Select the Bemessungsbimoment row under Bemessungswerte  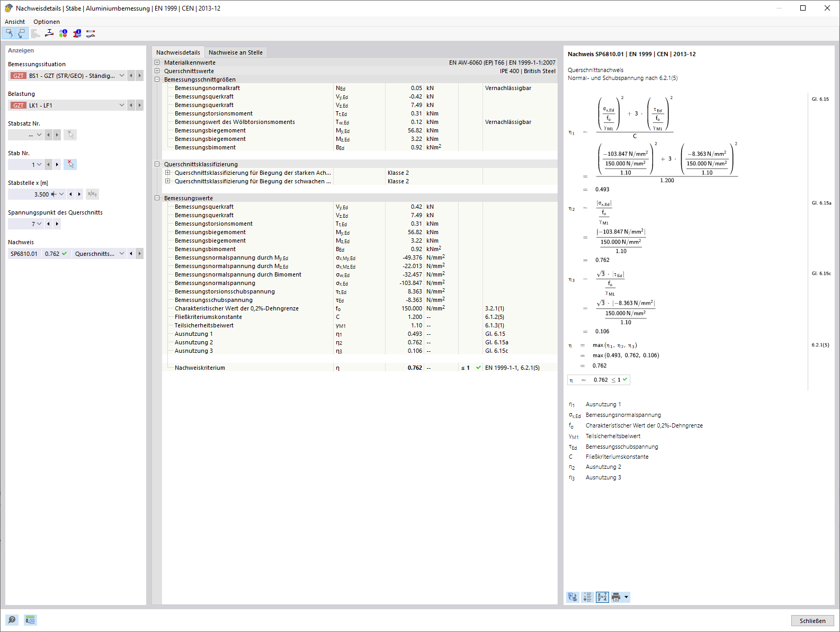click(x=360, y=249)
